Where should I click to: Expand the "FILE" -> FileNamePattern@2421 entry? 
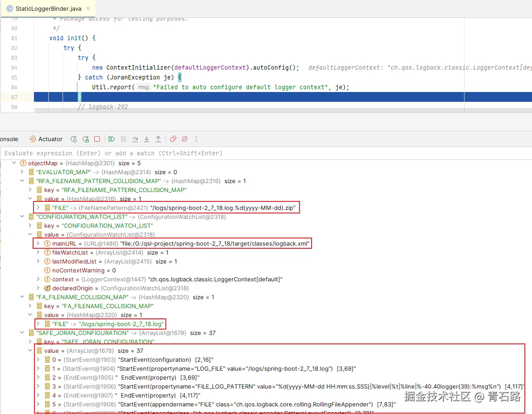[x=38, y=208]
